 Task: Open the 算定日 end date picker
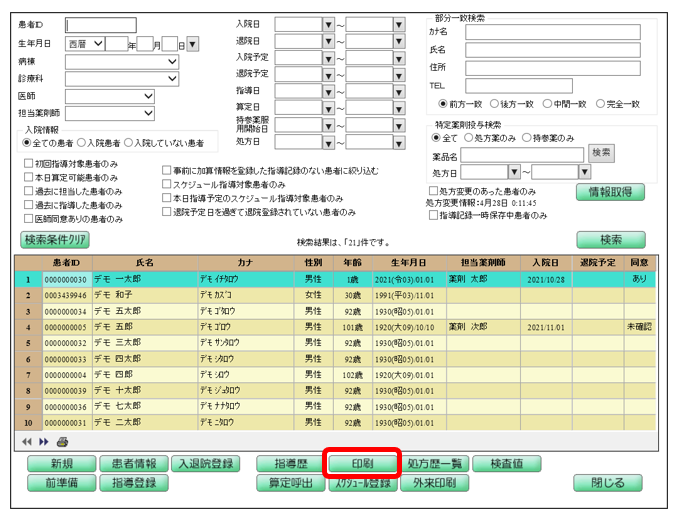click(x=399, y=108)
